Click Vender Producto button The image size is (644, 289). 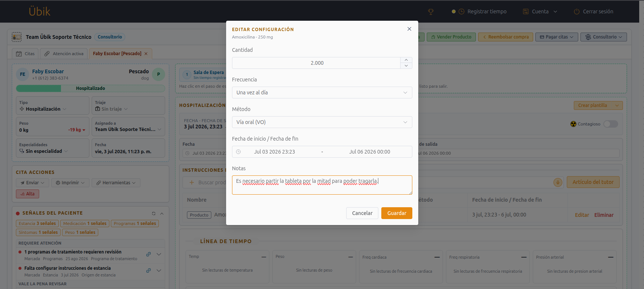(x=451, y=37)
